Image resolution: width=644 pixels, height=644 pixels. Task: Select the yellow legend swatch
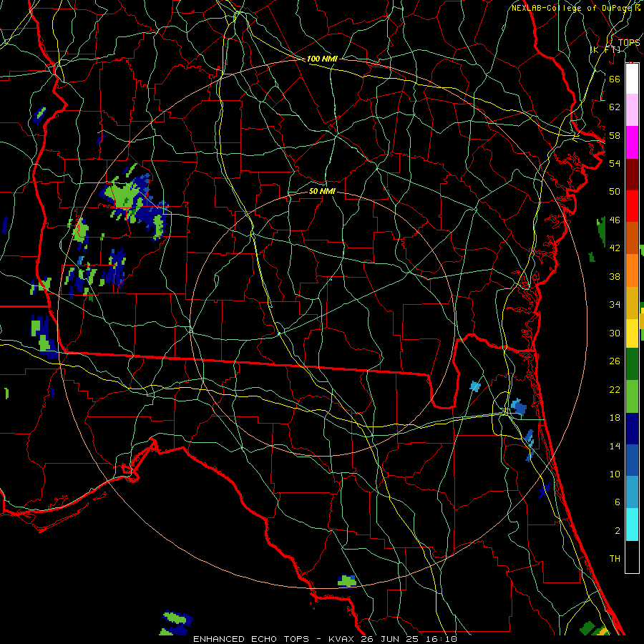(632, 333)
